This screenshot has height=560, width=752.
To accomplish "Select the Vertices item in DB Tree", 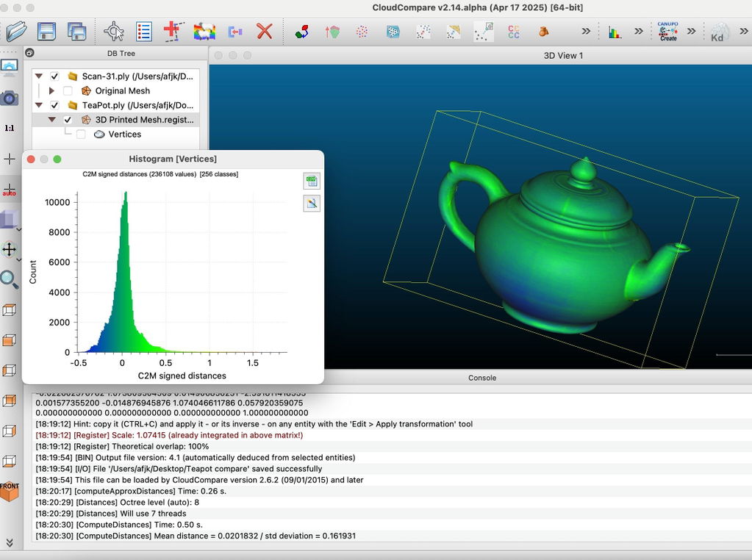I will 125,134.
